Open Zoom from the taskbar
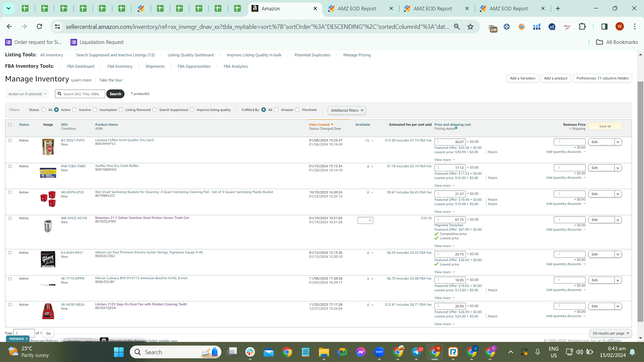 [x=379, y=352]
